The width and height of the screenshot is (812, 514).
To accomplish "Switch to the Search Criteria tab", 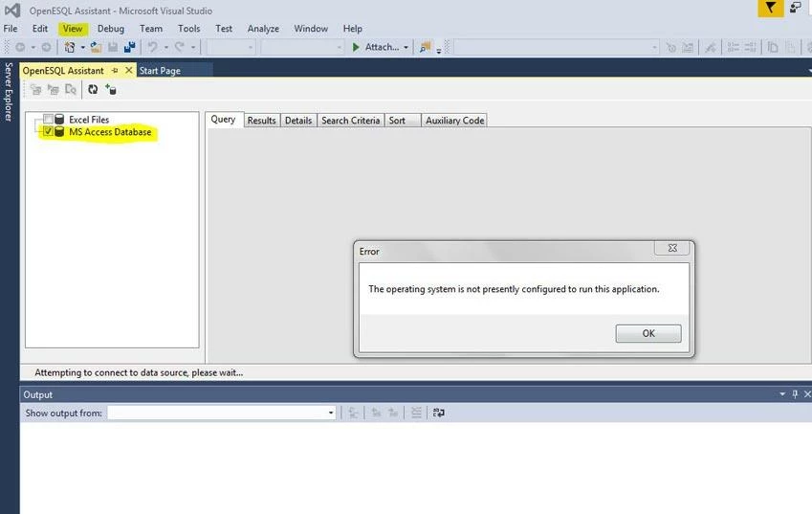I will (x=351, y=121).
